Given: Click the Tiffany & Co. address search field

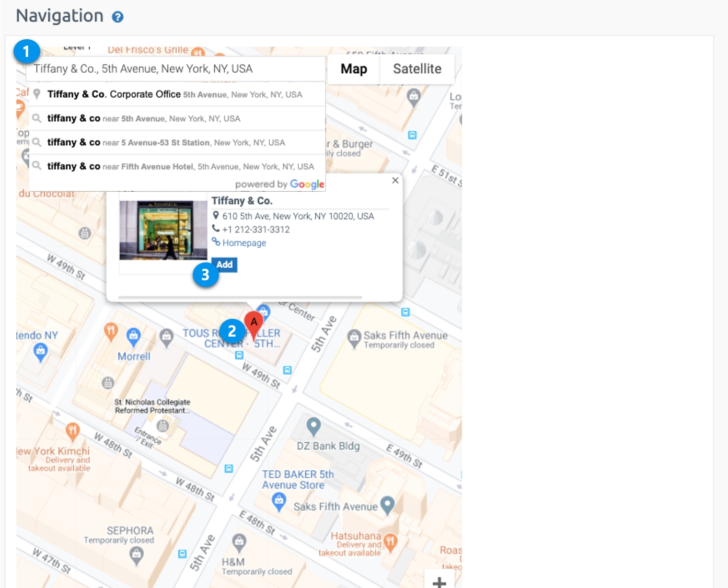Looking at the screenshot, I should point(176,69).
